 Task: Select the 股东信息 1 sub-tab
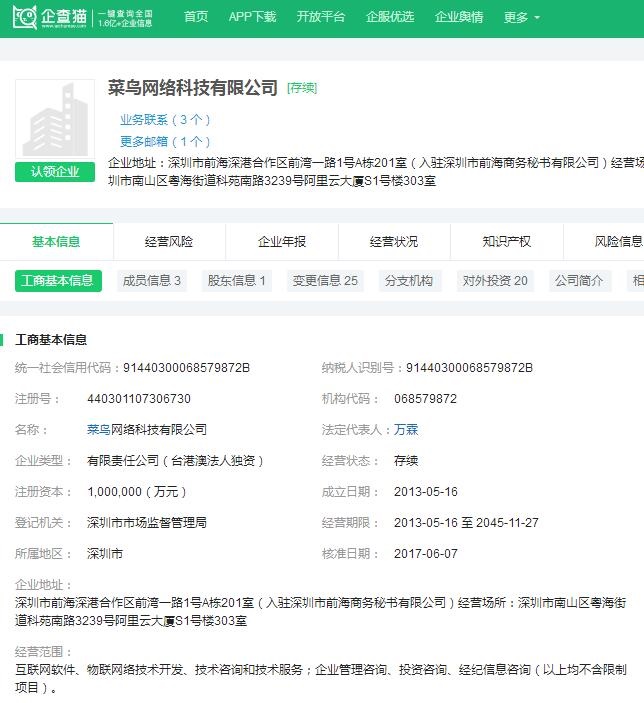click(x=236, y=281)
